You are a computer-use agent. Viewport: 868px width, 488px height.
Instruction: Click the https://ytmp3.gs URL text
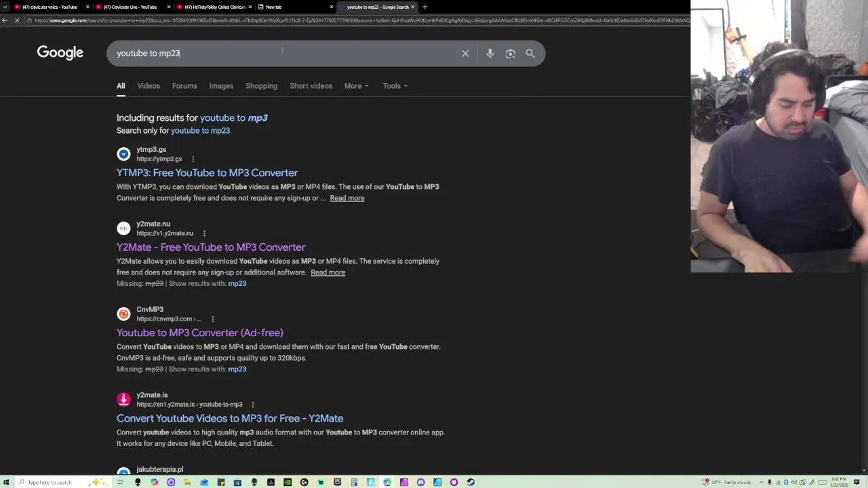click(x=159, y=159)
